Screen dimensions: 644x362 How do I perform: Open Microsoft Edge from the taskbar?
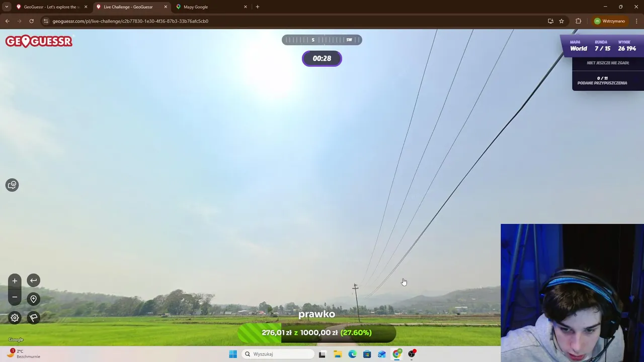click(x=352, y=354)
